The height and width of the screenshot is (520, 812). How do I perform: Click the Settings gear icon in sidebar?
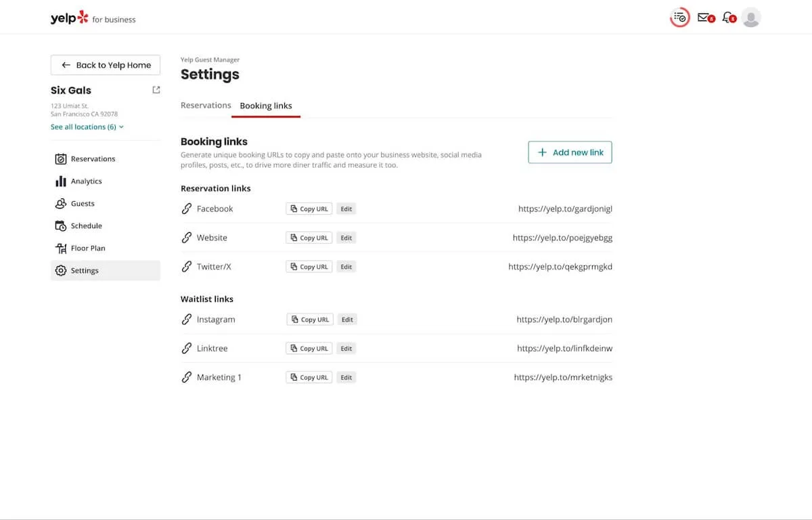tap(60, 271)
